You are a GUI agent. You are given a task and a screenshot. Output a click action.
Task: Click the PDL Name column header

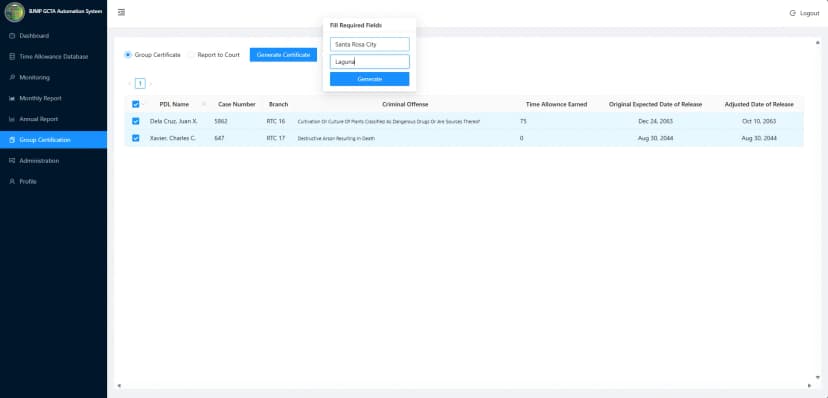tap(174, 105)
